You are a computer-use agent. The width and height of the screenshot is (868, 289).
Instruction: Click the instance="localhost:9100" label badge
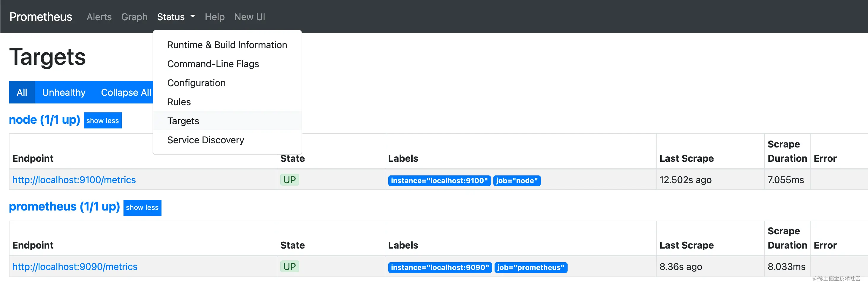pos(439,181)
